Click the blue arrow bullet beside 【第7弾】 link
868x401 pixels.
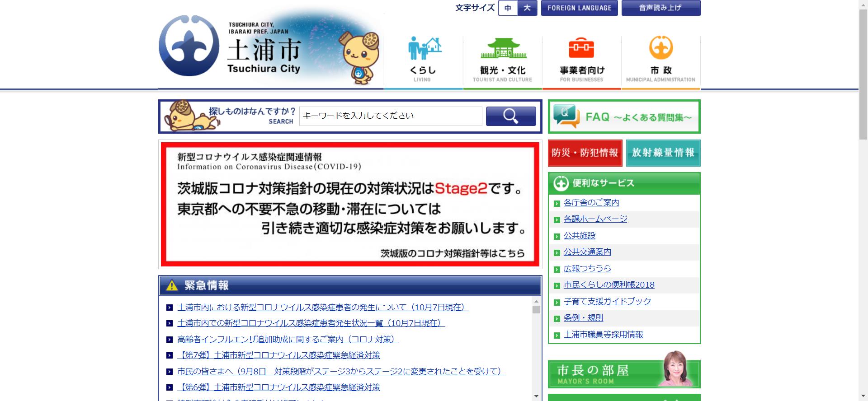[x=170, y=356]
